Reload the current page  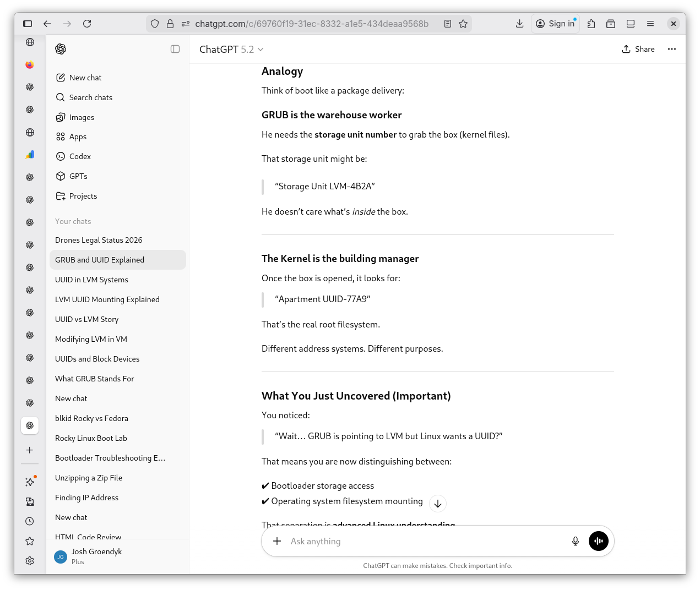tap(87, 24)
